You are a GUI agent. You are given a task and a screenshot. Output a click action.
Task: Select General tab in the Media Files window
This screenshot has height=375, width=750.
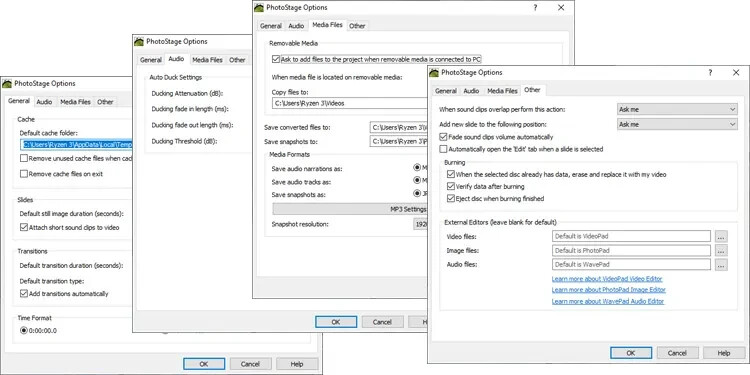click(271, 26)
